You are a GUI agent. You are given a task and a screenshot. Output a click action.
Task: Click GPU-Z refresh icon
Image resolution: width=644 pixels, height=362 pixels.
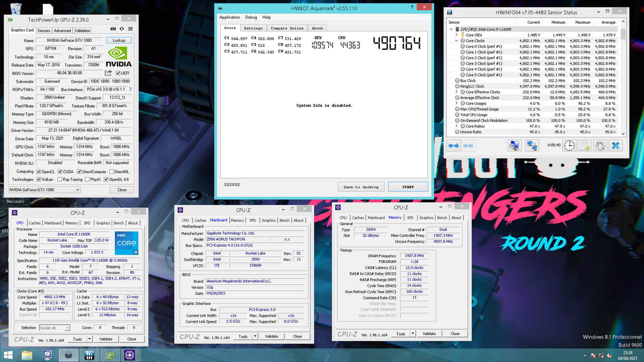tap(122, 29)
